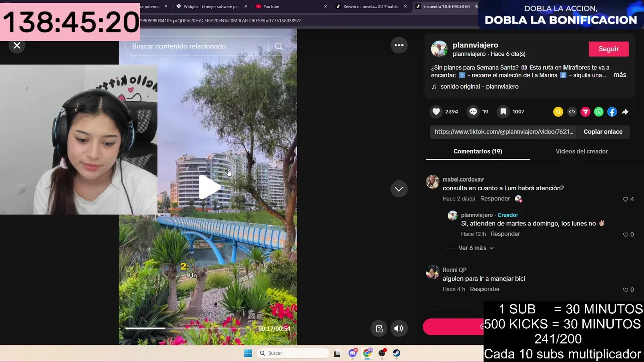Open the embed code icon

point(572,112)
